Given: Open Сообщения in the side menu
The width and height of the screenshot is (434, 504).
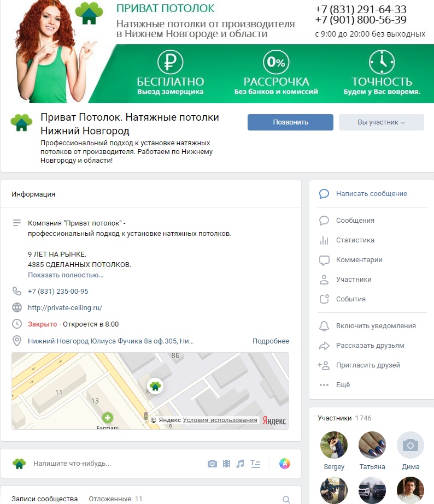Looking at the screenshot, I should click(x=355, y=221).
